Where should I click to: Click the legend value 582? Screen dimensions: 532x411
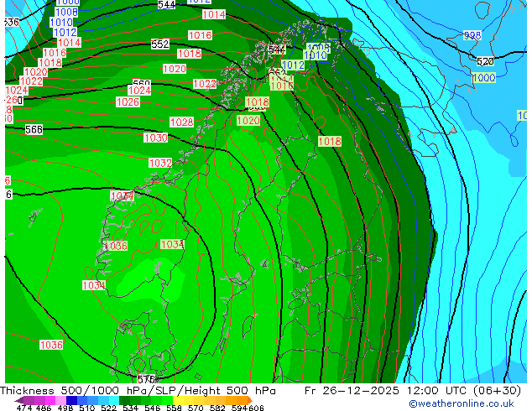(217, 408)
